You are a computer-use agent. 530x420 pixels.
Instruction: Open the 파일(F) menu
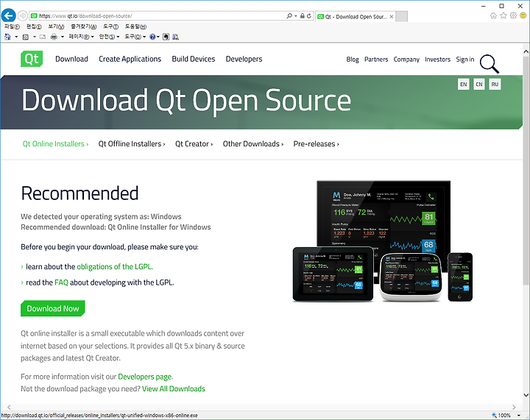(x=12, y=26)
